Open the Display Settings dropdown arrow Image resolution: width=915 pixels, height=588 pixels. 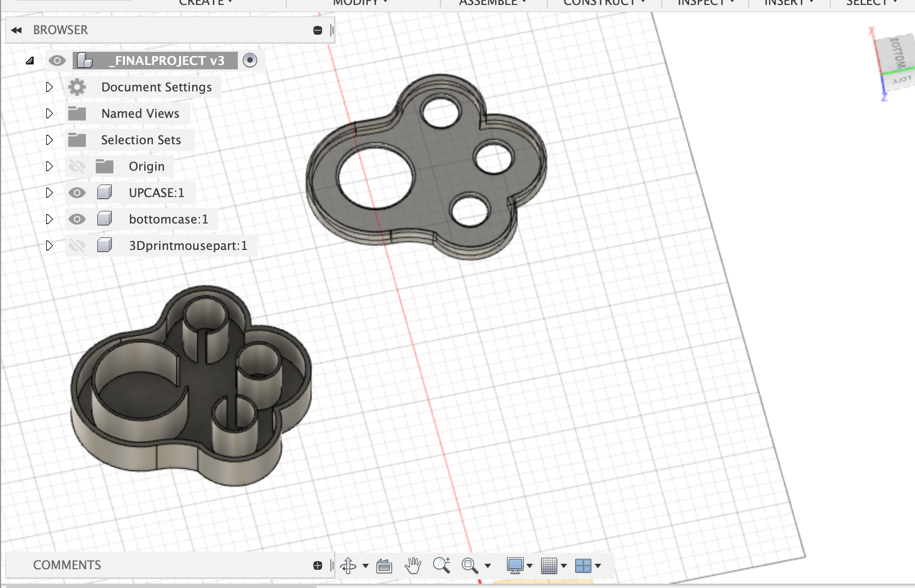(x=530, y=566)
